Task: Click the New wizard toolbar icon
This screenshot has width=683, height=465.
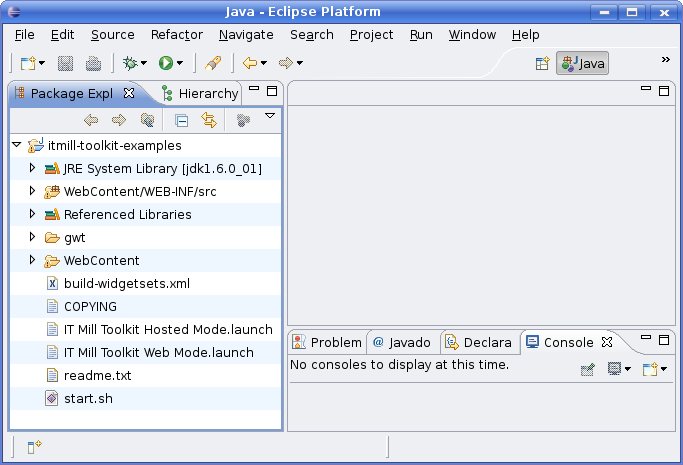Action: point(28,64)
